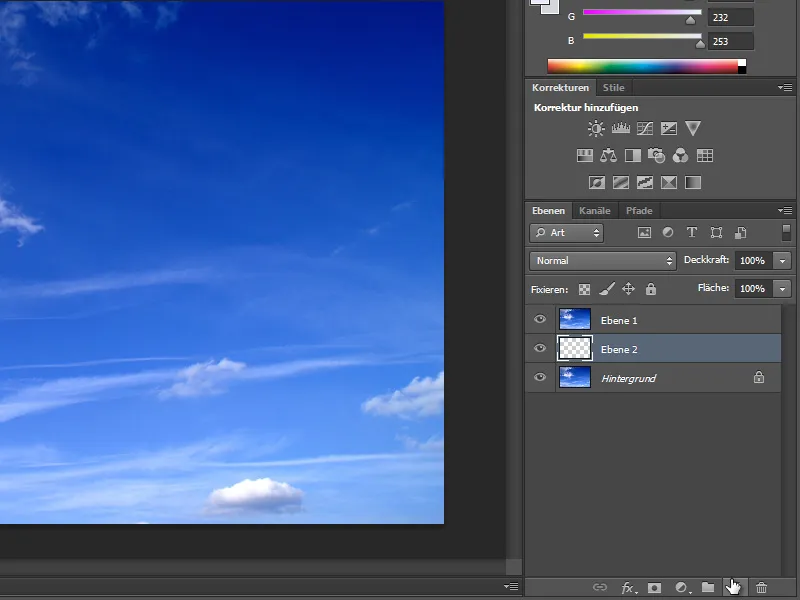
Task: Open the Deckkraft slider dropdown arrow
Action: tap(782, 261)
